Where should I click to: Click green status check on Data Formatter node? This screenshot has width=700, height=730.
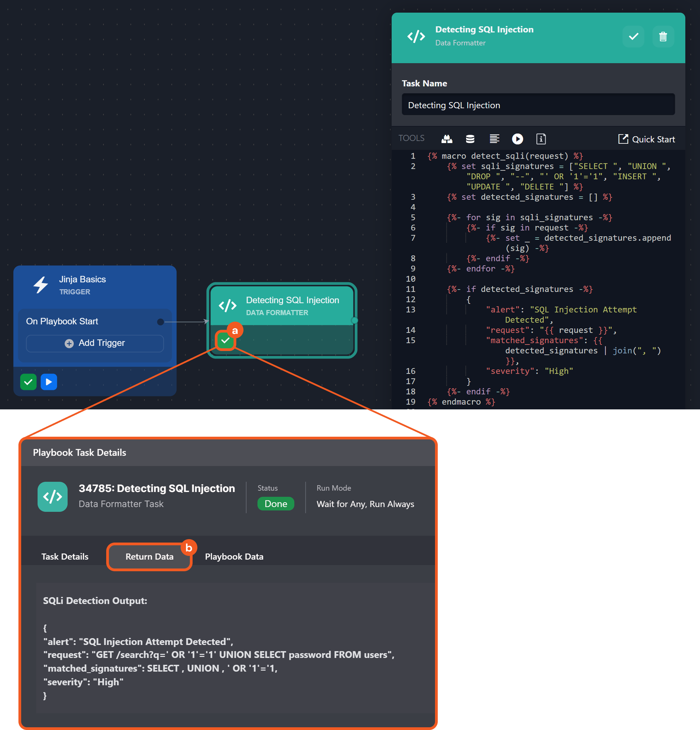(x=225, y=340)
